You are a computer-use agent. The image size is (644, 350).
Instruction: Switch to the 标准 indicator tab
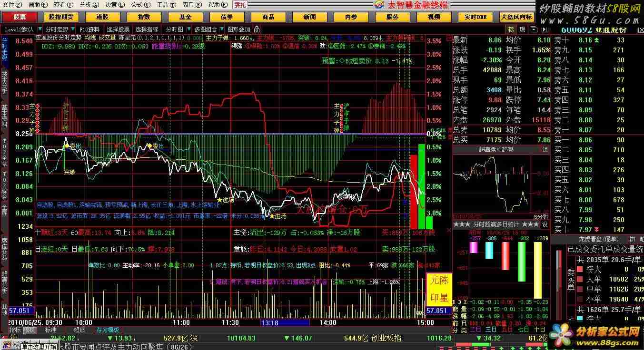coord(50,330)
